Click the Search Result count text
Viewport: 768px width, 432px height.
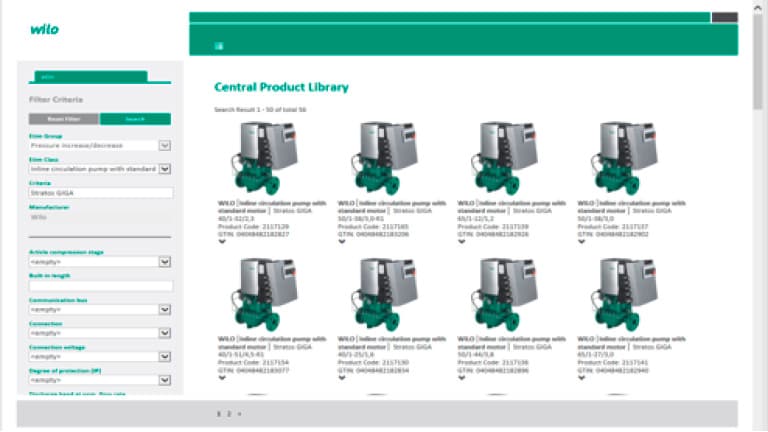click(260, 110)
